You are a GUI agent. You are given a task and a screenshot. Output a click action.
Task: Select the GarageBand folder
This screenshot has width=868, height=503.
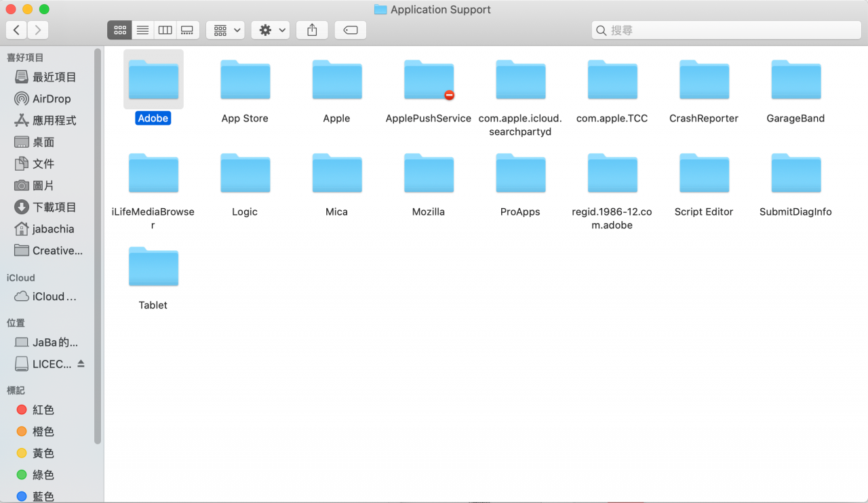795,80
